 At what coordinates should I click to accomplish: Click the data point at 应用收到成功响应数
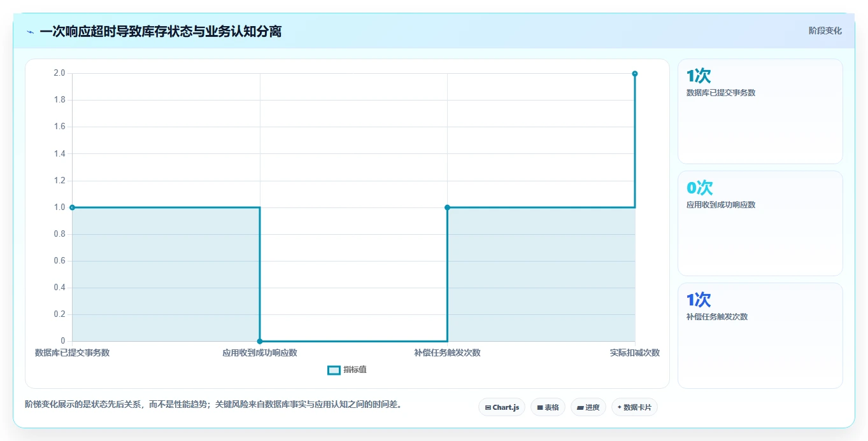[260, 341]
